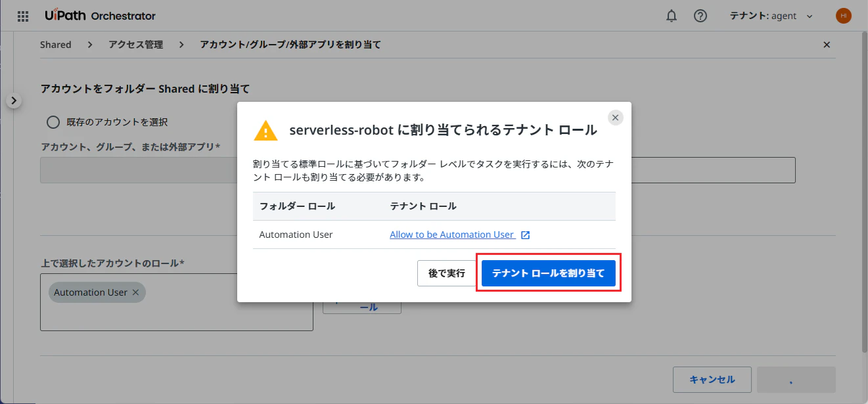This screenshot has height=404, width=868.
Task: Go to Shared breadcrumb
Action: click(x=55, y=45)
